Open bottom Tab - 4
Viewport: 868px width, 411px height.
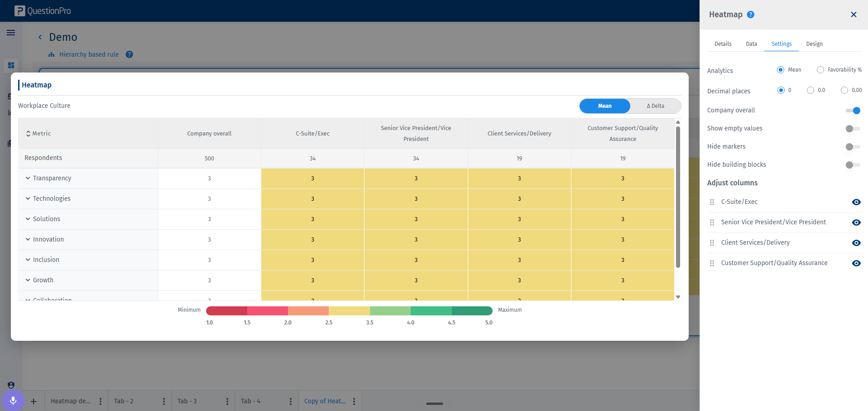(x=250, y=401)
